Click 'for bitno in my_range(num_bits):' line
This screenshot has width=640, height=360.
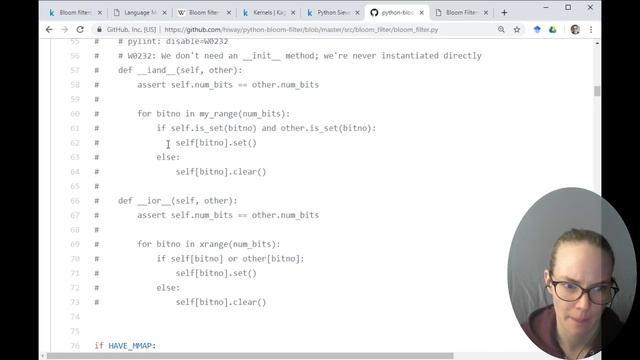(213, 114)
